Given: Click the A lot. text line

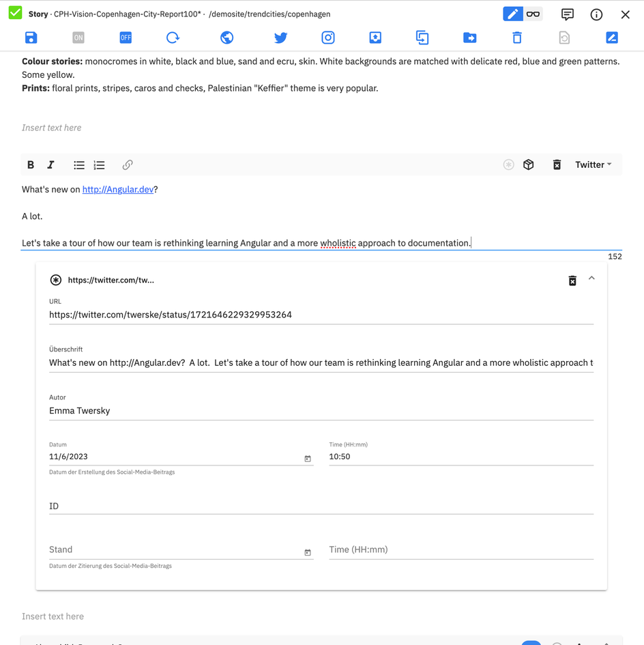Looking at the screenshot, I should click(x=32, y=216).
